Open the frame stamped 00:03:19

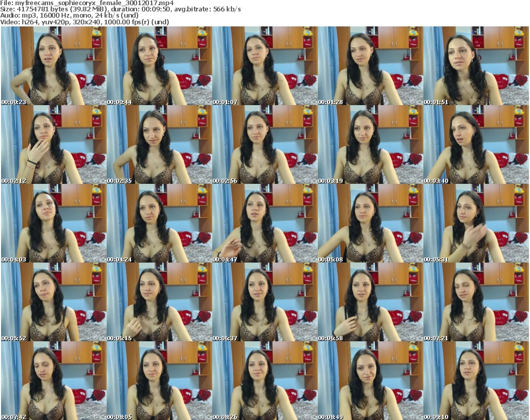(371, 144)
